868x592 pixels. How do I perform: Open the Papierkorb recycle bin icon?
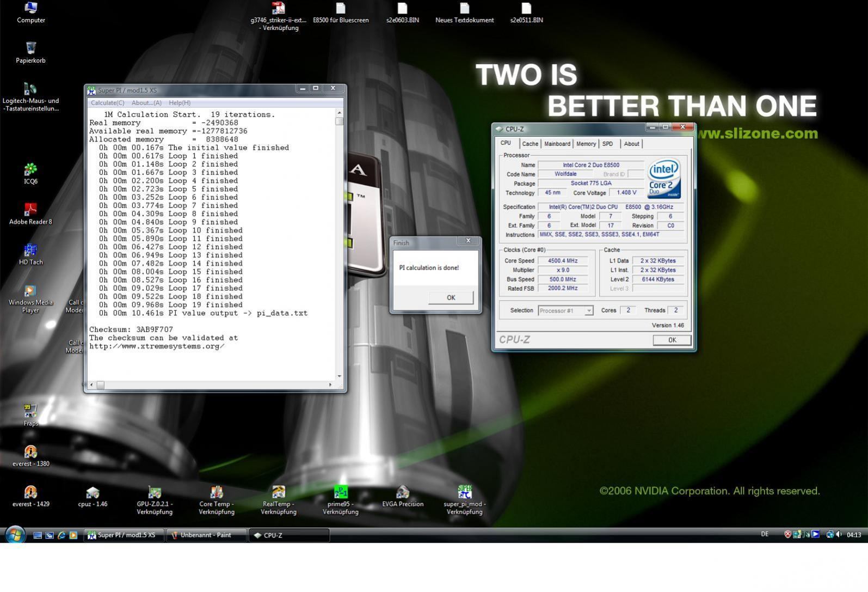[31, 53]
